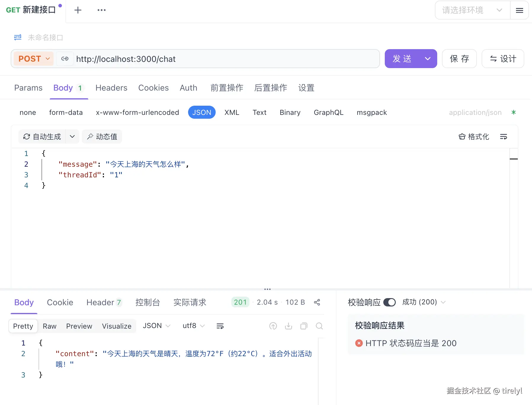This screenshot has width=532, height=405.
Task: Select the msgpack body type
Action: pyautogui.click(x=372, y=112)
